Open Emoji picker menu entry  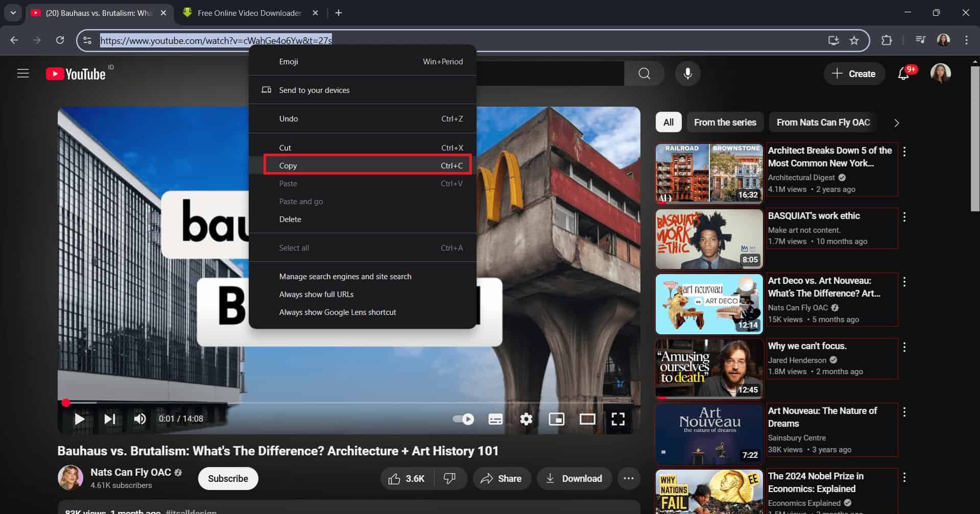pyautogui.click(x=363, y=61)
